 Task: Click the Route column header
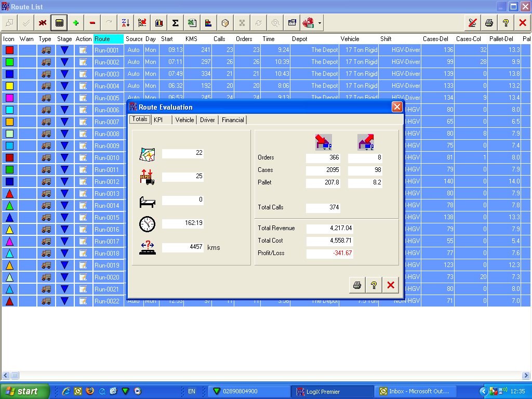[x=109, y=38]
